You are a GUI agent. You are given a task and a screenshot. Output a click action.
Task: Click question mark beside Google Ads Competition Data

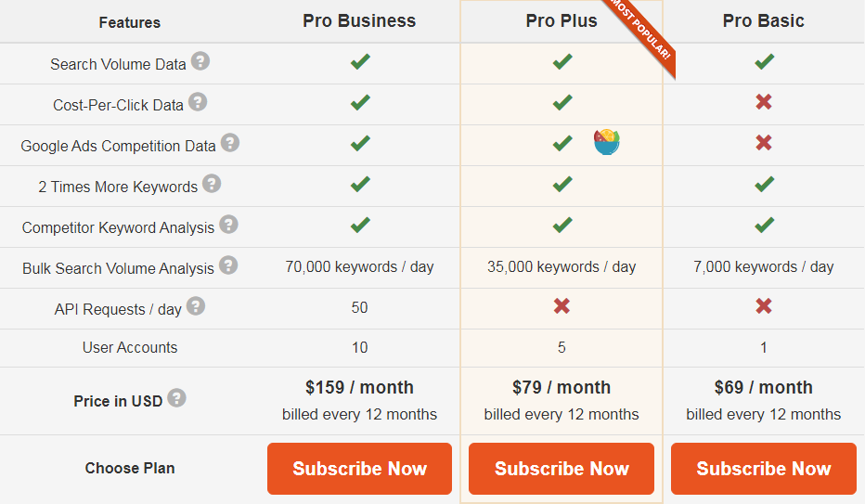[x=230, y=143]
